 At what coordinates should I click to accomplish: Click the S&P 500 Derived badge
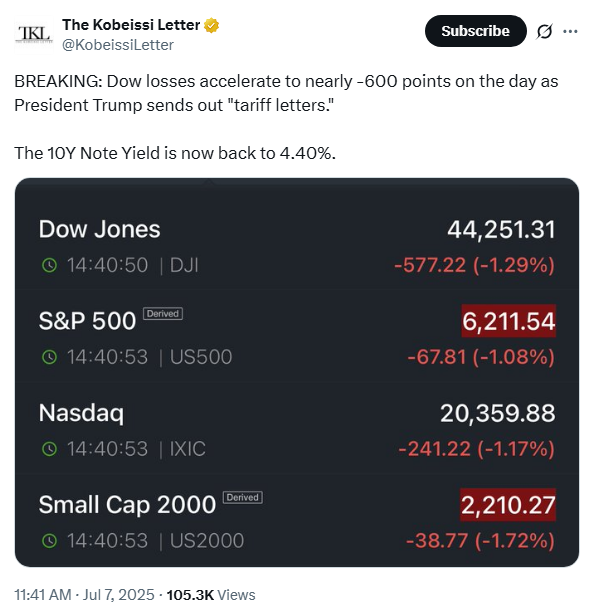163,314
